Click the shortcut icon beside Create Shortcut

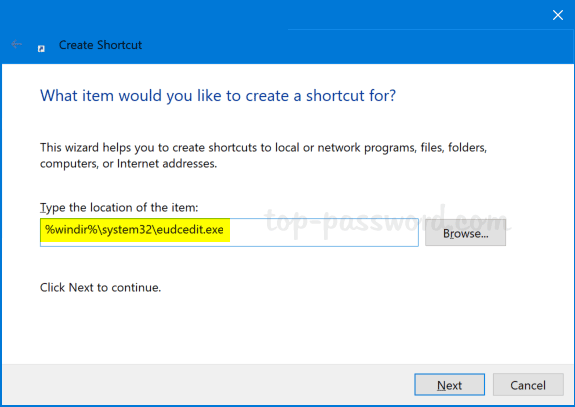[x=41, y=48]
